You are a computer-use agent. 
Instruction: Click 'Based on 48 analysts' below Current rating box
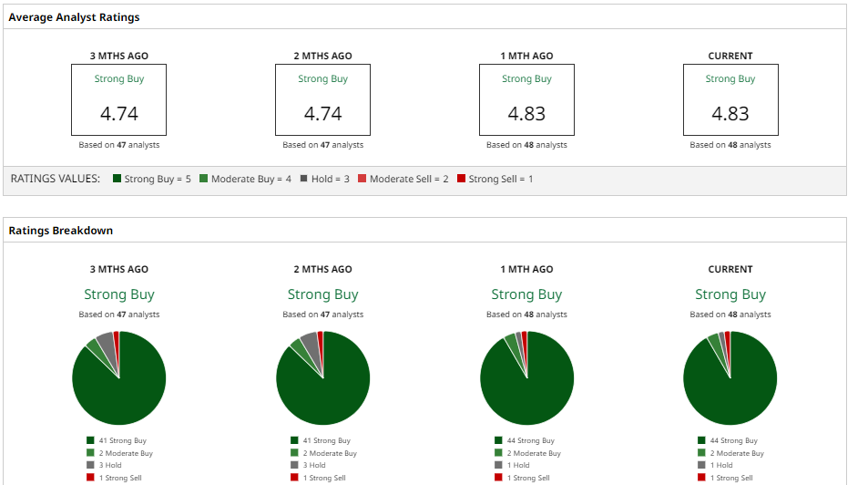pos(730,145)
